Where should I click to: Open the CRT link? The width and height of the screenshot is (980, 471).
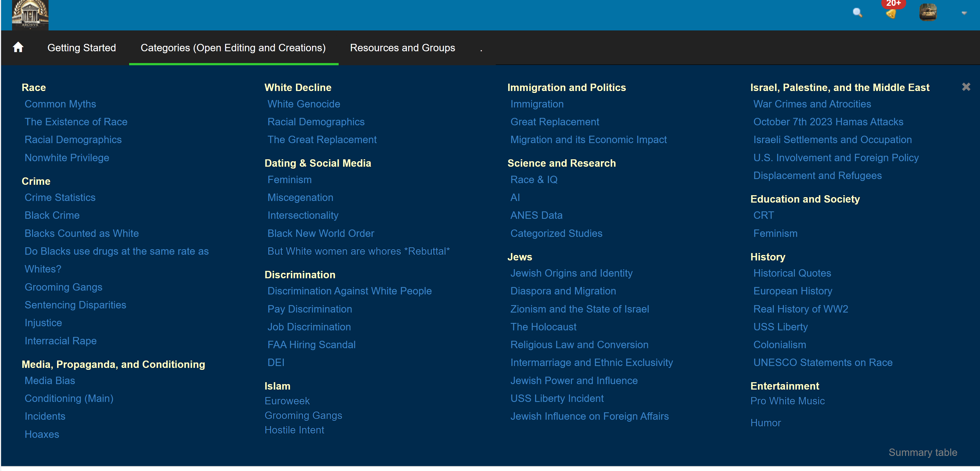[x=763, y=215]
